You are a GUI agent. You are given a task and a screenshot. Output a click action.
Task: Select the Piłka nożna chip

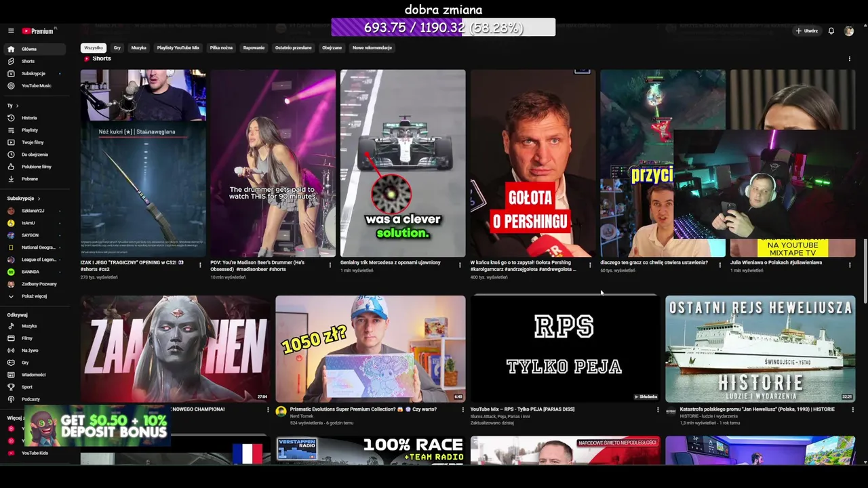click(221, 48)
